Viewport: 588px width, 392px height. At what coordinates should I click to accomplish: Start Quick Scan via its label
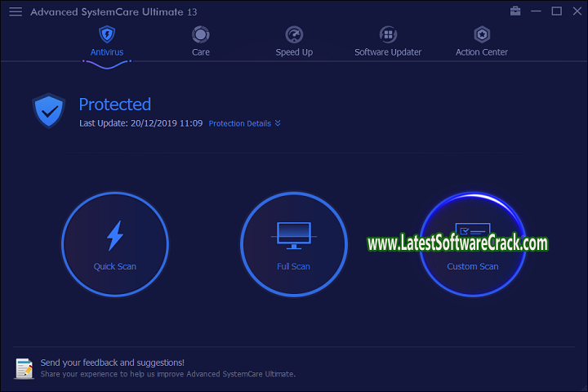point(115,266)
